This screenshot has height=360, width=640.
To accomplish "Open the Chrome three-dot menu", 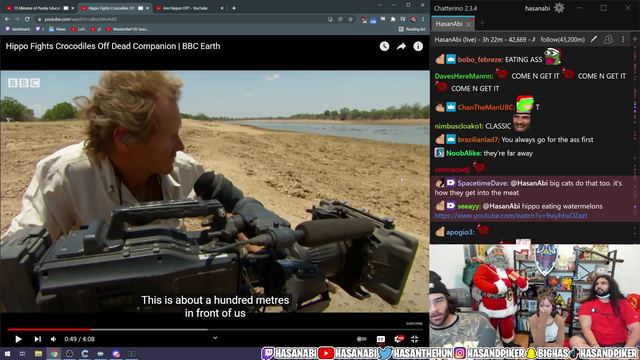I will click(423, 19).
